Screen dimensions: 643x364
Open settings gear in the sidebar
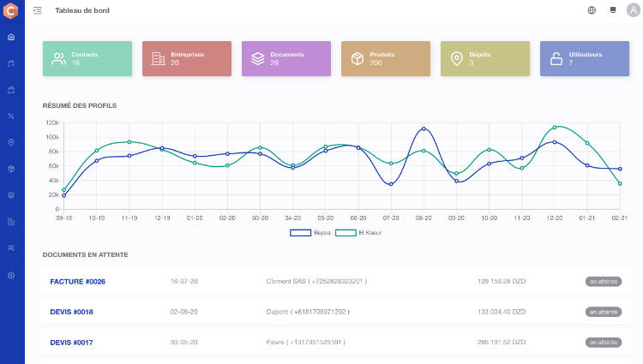tap(11, 275)
